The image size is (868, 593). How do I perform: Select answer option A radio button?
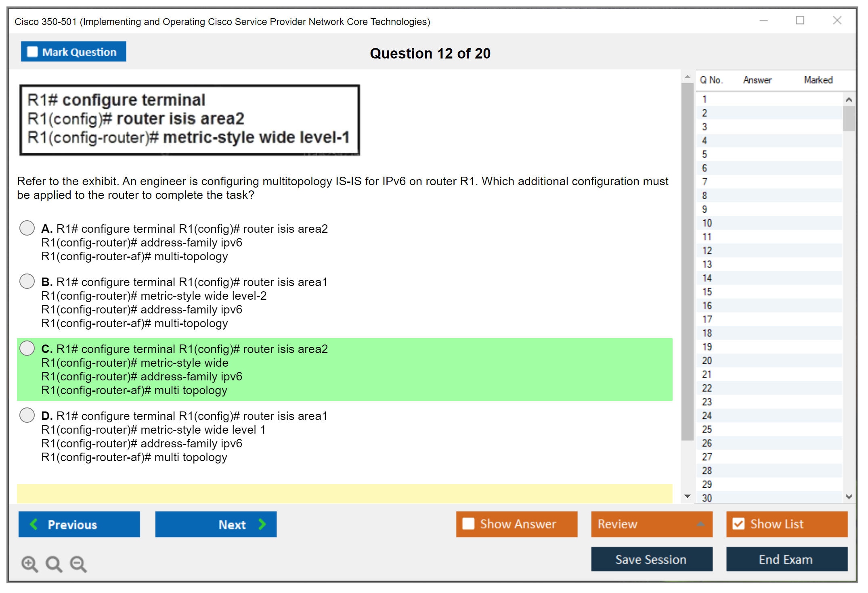coord(27,228)
